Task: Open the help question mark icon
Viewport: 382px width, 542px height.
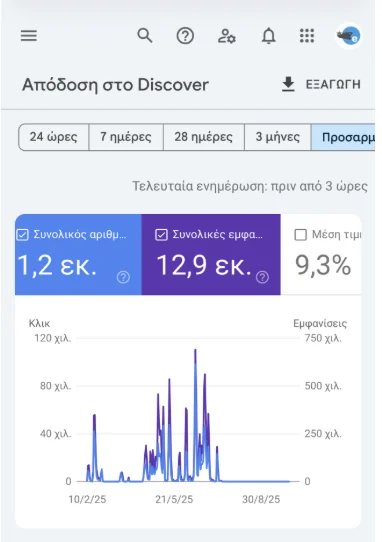Action: 185,36
